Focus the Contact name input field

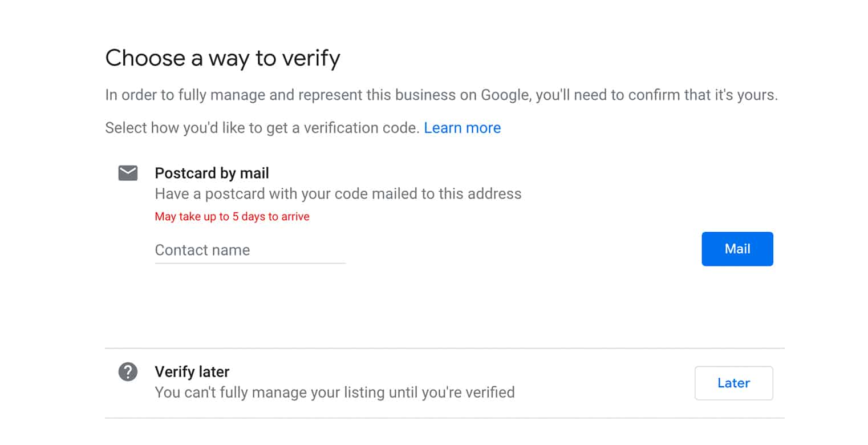pyautogui.click(x=250, y=250)
